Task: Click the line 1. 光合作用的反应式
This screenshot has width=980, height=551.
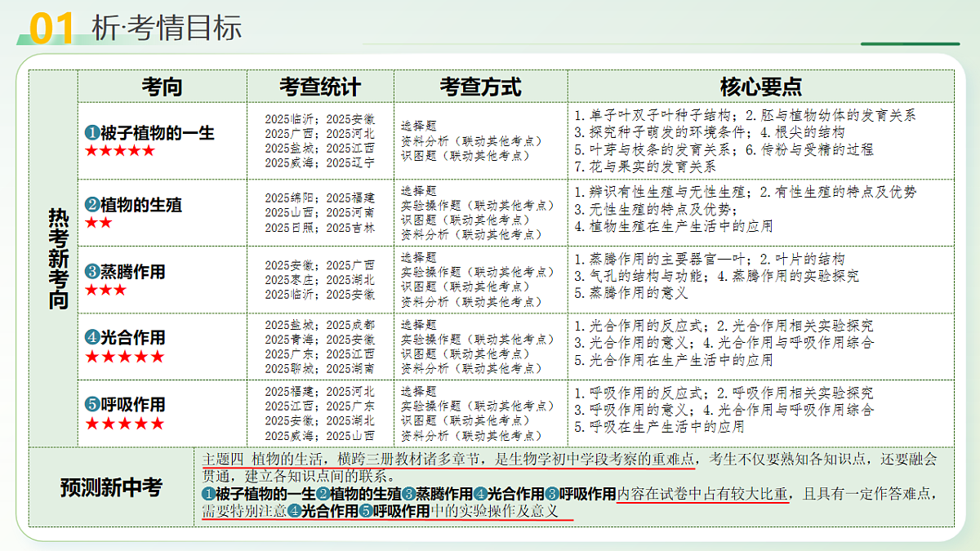Action: 639,325
